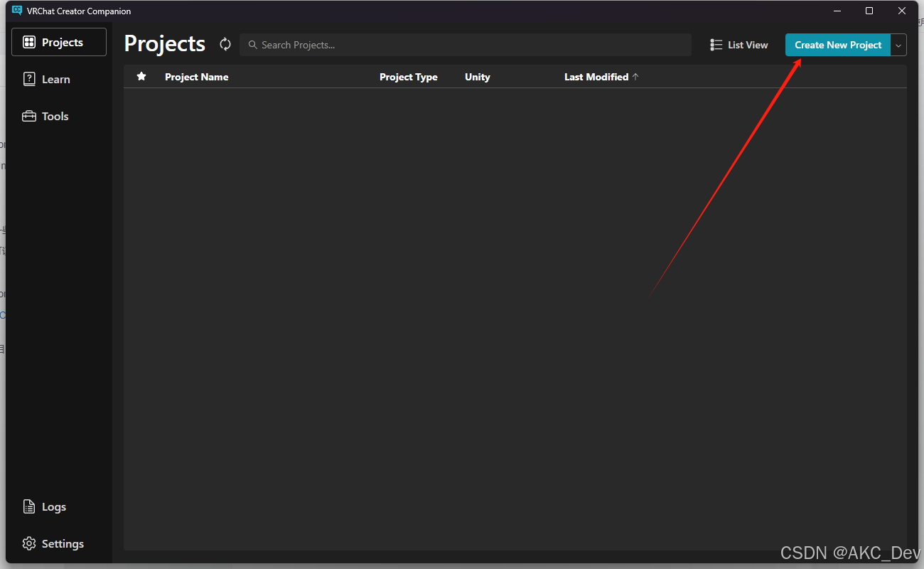924x569 pixels.
Task: Sort by favorite star column
Action: point(141,76)
